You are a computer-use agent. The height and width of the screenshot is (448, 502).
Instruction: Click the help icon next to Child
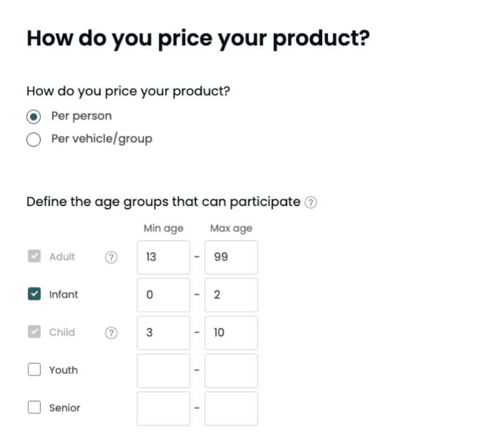click(x=111, y=333)
